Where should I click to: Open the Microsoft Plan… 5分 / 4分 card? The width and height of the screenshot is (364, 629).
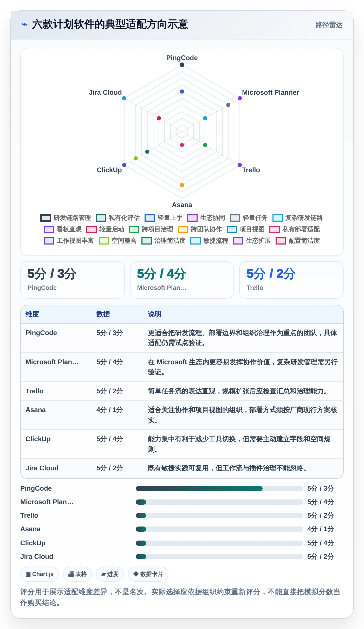tap(182, 280)
